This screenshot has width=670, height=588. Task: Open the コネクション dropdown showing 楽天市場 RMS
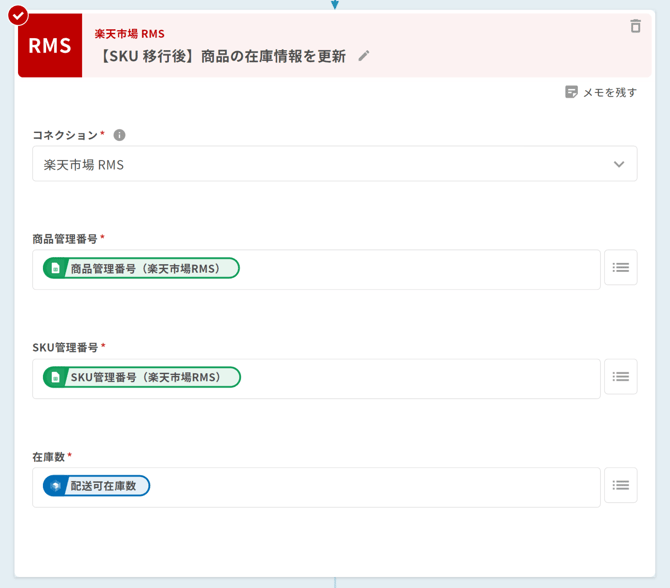(x=320, y=164)
